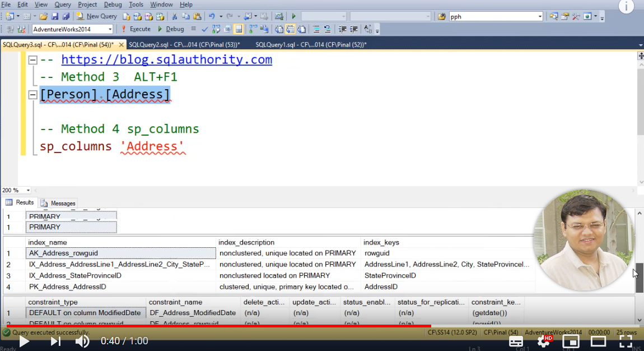
Task: Click the Include Actual Execution Plan icon
Action: click(x=253, y=29)
